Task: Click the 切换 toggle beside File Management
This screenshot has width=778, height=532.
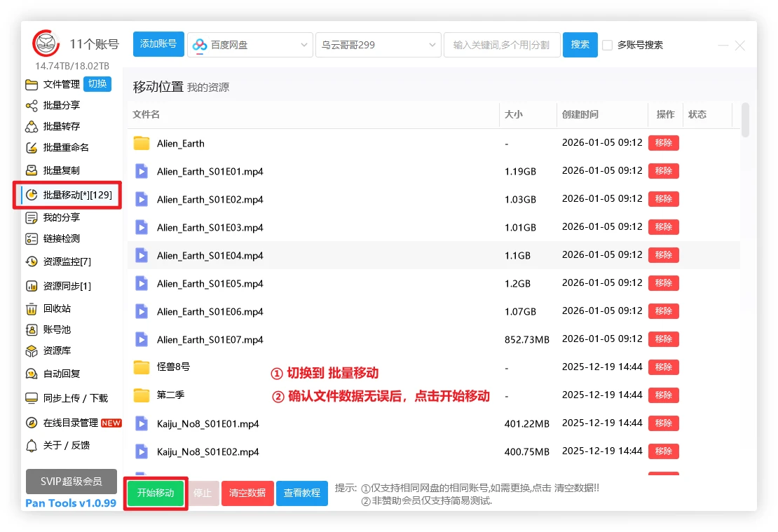Action: coord(97,84)
